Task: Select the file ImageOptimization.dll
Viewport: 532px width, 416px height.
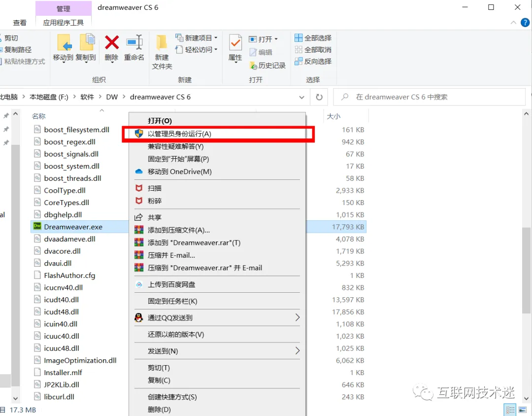Action: pyautogui.click(x=80, y=360)
